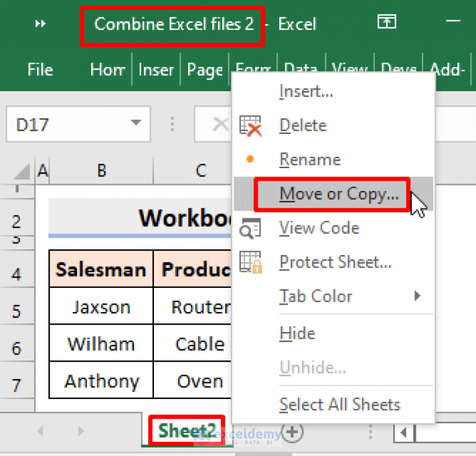Click the ribbon display options icon
This screenshot has width=476, height=456.
(387, 22)
